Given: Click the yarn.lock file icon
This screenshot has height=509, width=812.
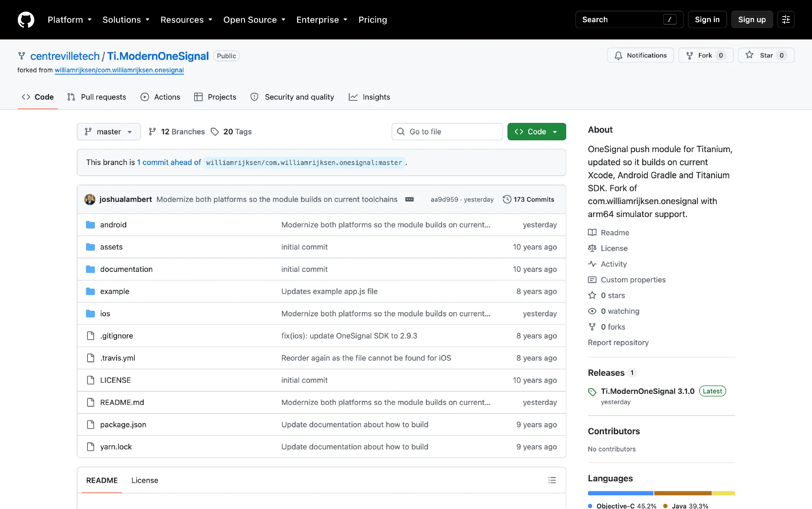Looking at the screenshot, I should (90, 447).
